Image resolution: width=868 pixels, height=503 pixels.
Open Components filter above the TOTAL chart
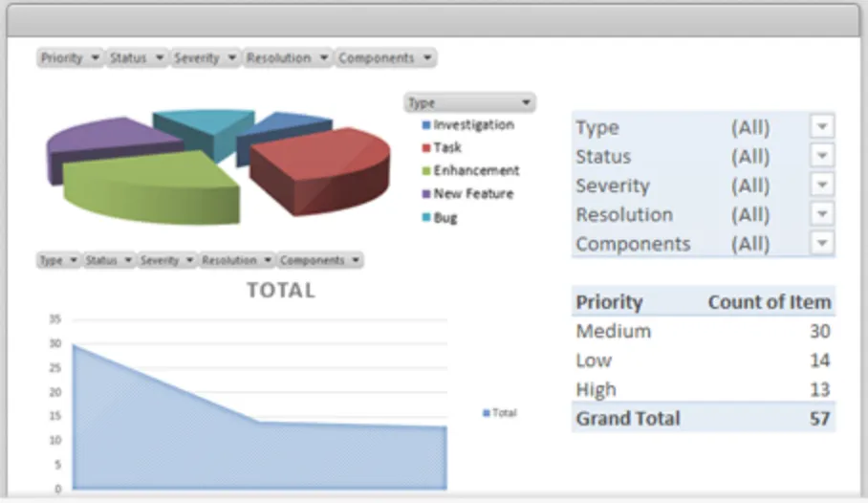click(320, 260)
